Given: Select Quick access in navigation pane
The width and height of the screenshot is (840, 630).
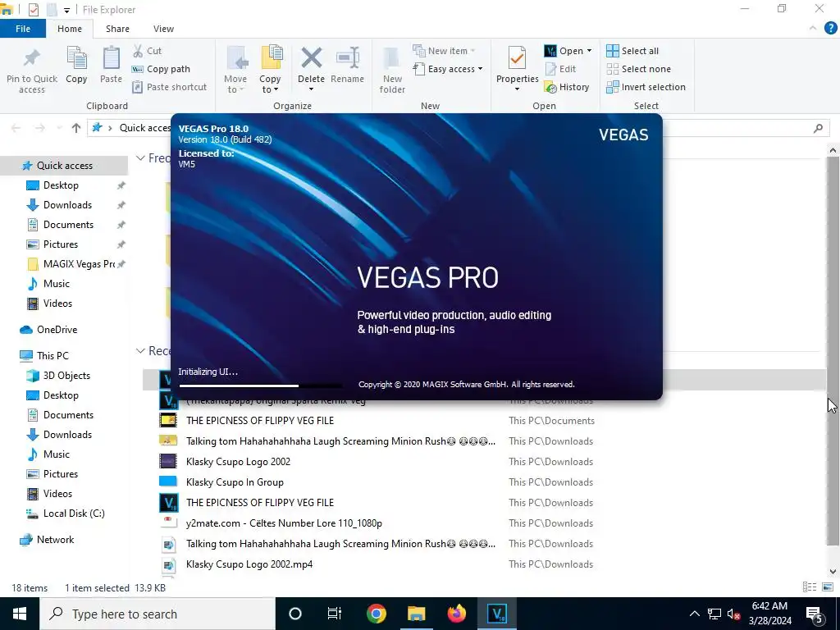Looking at the screenshot, I should click(64, 166).
